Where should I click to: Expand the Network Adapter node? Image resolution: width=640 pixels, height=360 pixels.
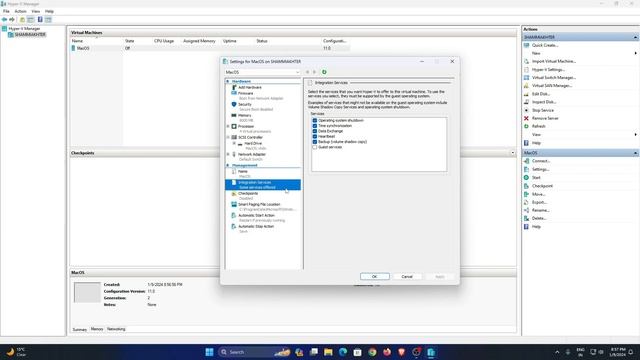(228, 155)
